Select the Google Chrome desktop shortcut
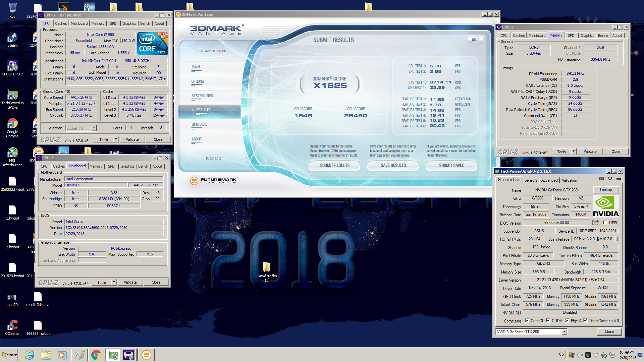This screenshot has width=644, height=362. pos(12,128)
